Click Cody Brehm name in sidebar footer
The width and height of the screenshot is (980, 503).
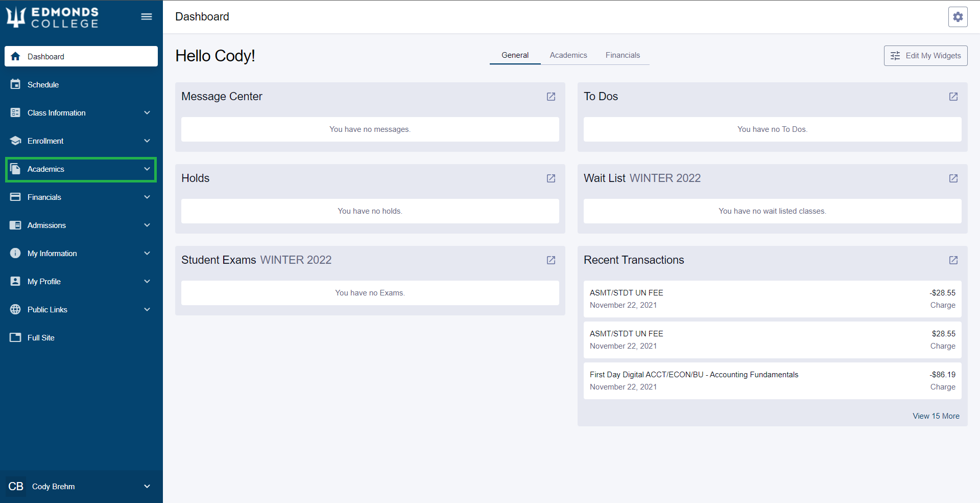53,487
